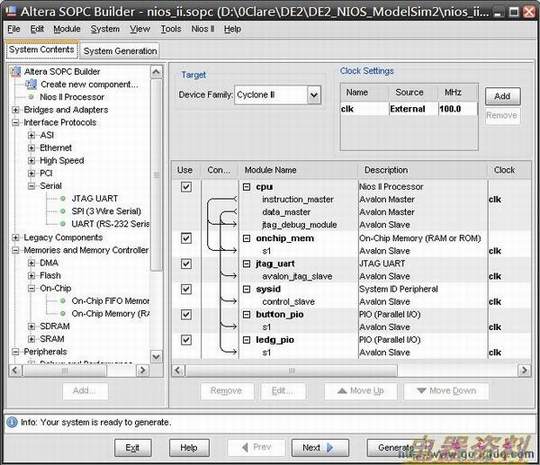540x465 pixels.
Task: Collapse Memories and Memory Controllers node
Action: pyautogui.click(x=15, y=250)
